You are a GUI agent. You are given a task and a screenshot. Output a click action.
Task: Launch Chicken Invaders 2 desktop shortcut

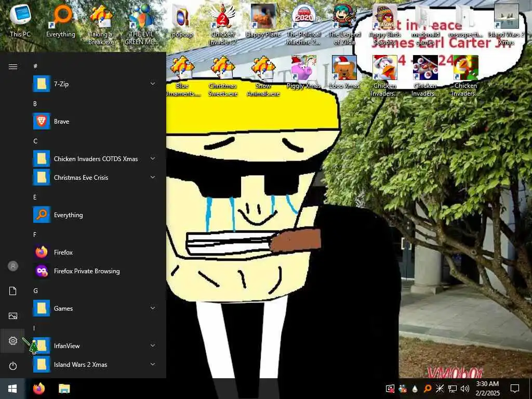(x=222, y=24)
